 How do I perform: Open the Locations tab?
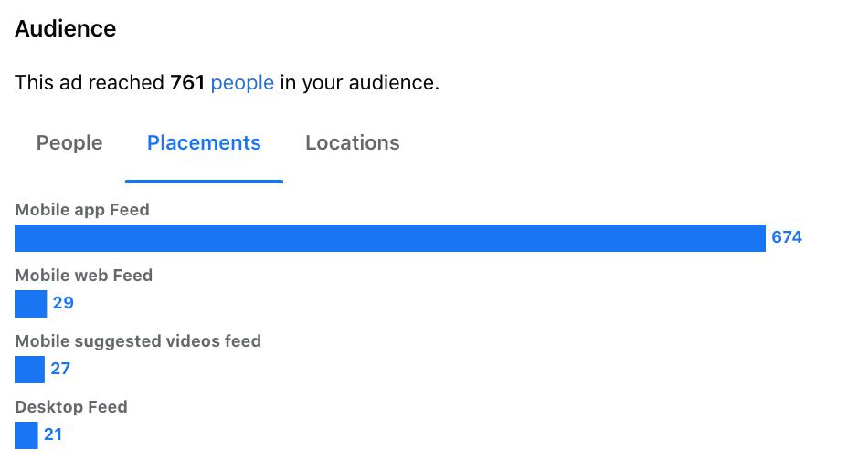[353, 143]
